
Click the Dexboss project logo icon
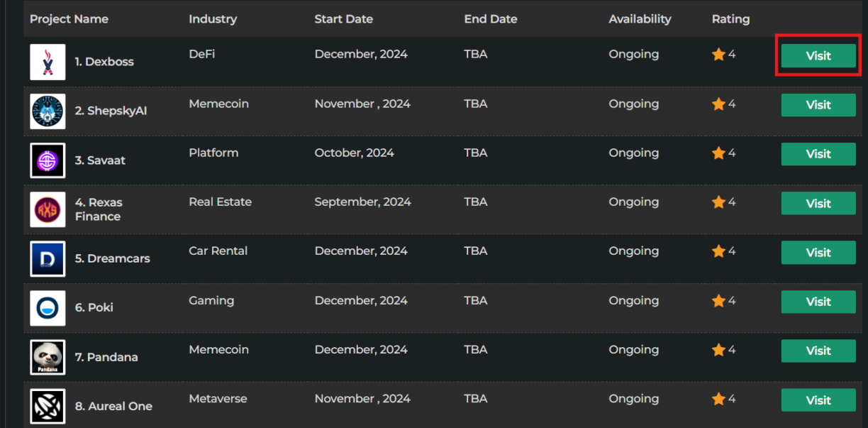[48, 62]
